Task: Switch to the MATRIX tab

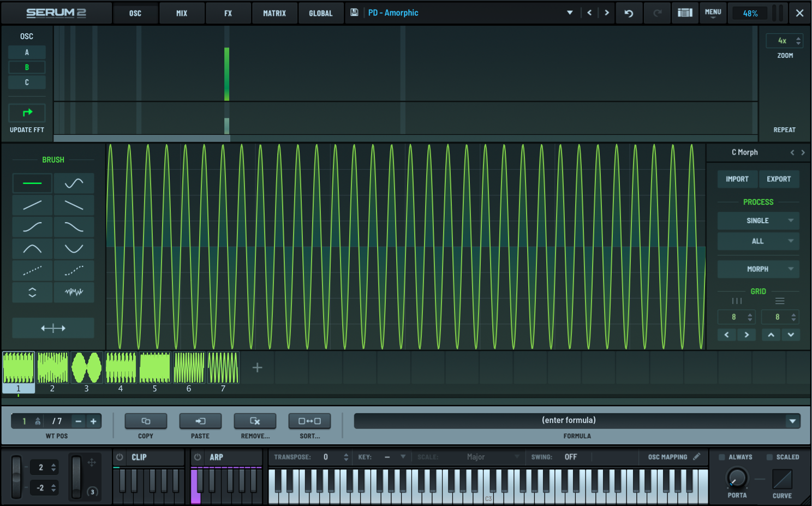Action: [274, 13]
